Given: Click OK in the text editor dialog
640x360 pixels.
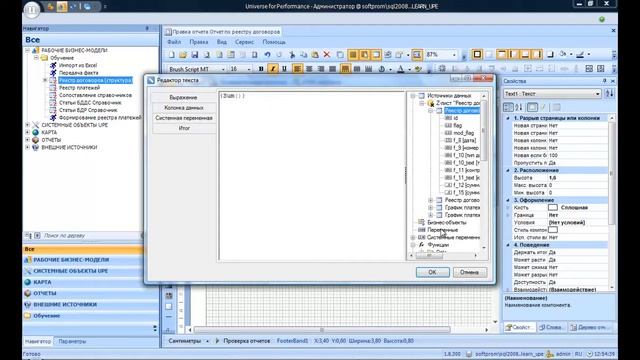Looking at the screenshot, I should coord(433,272).
